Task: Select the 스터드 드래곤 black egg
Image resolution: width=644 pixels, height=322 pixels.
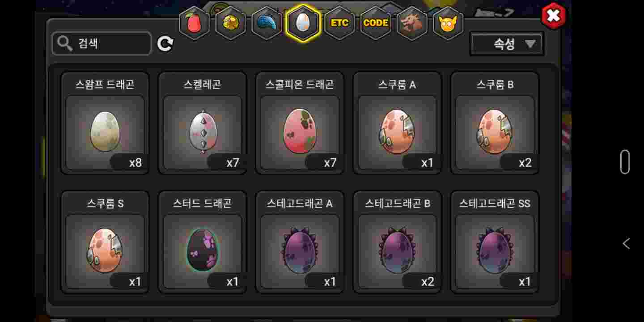Action: [203, 242]
